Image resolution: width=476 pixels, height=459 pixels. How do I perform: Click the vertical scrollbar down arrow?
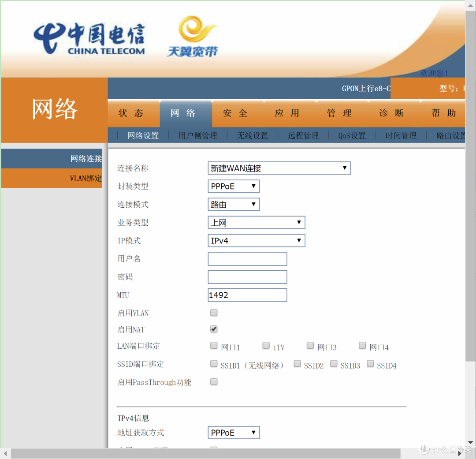tap(471, 442)
